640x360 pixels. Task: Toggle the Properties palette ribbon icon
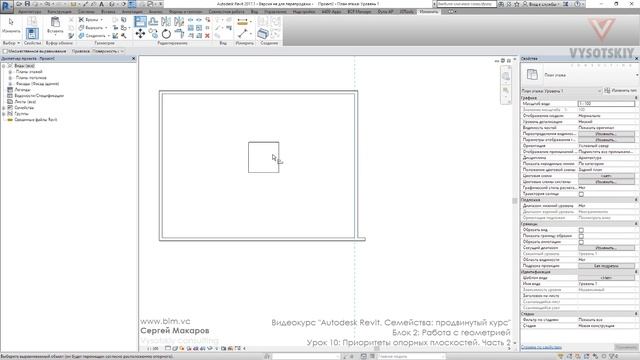[32, 33]
